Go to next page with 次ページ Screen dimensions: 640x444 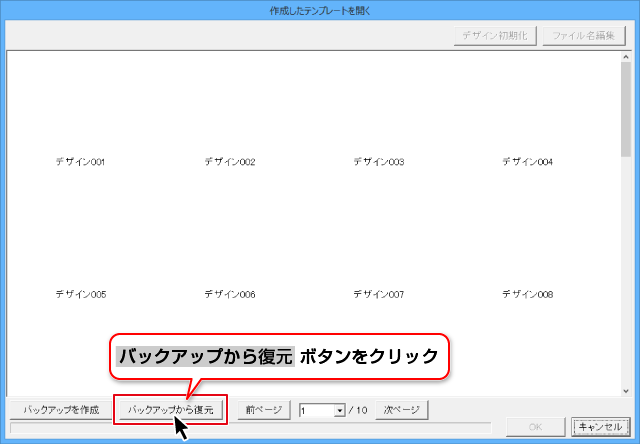pos(402,409)
